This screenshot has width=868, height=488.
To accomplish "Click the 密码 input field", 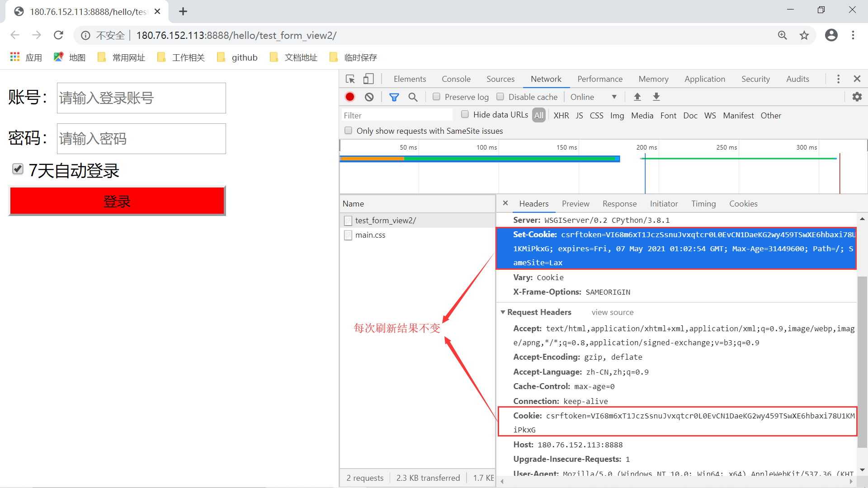I will (141, 139).
